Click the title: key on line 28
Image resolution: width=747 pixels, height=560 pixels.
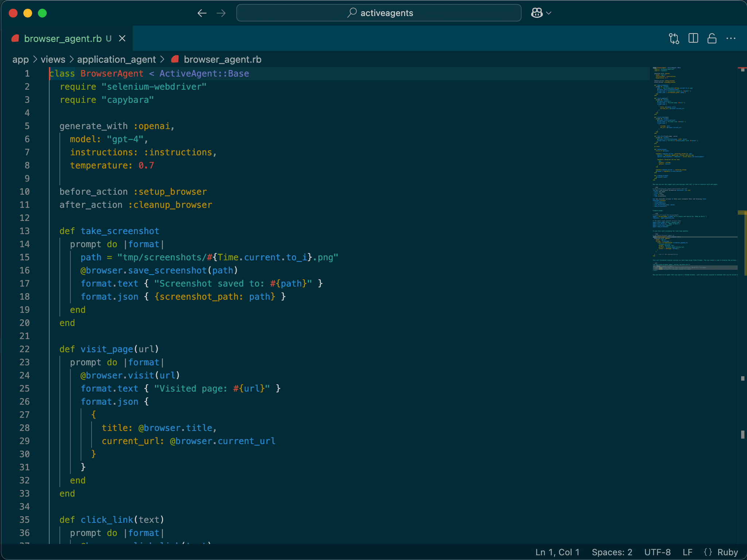(x=117, y=428)
